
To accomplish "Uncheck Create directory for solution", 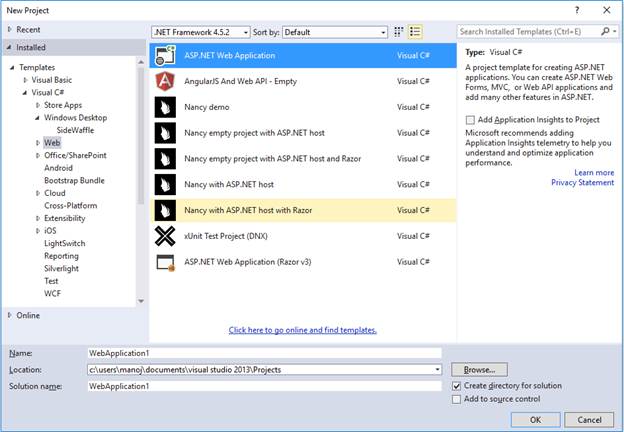I will [x=456, y=386].
